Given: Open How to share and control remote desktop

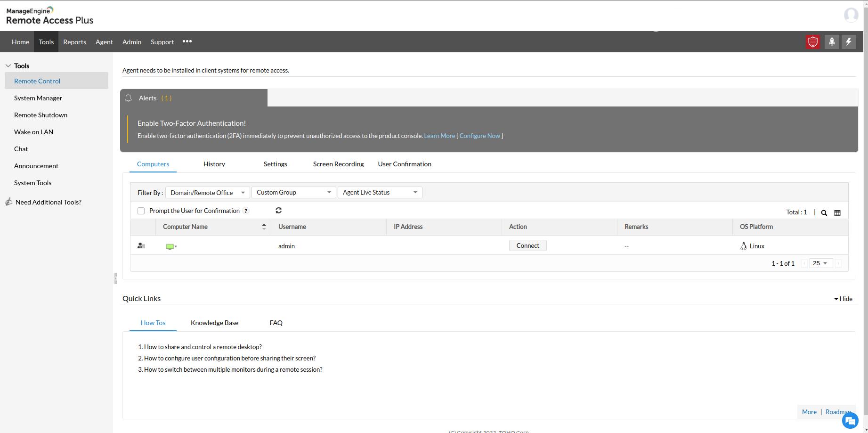Looking at the screenshot, I should tap(203, 347).
